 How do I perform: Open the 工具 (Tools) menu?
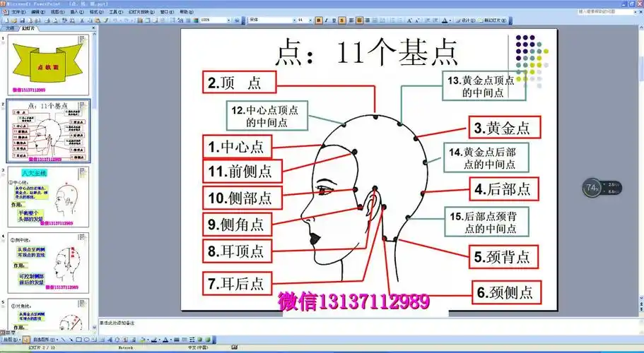click(116, 12)
